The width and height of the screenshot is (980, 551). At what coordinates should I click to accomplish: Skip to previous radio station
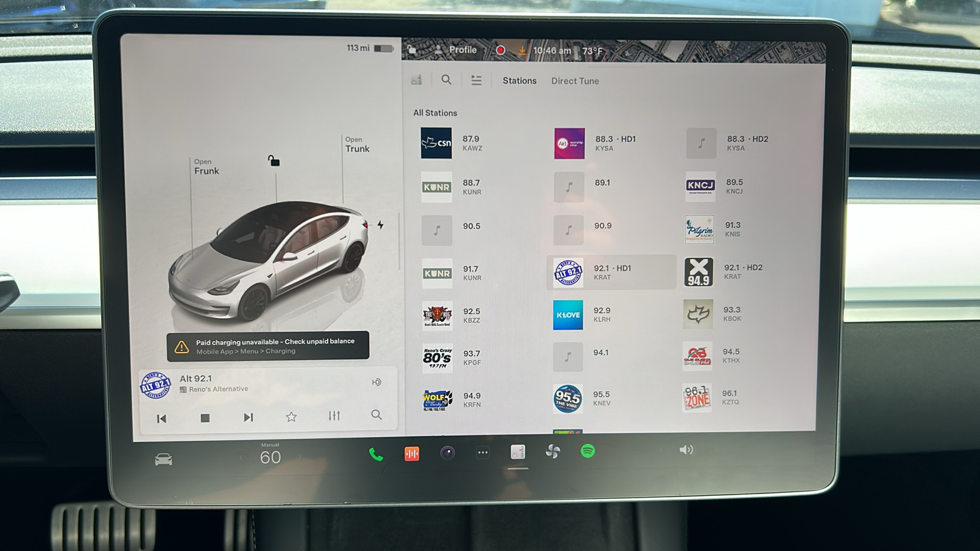coord(162,419)
